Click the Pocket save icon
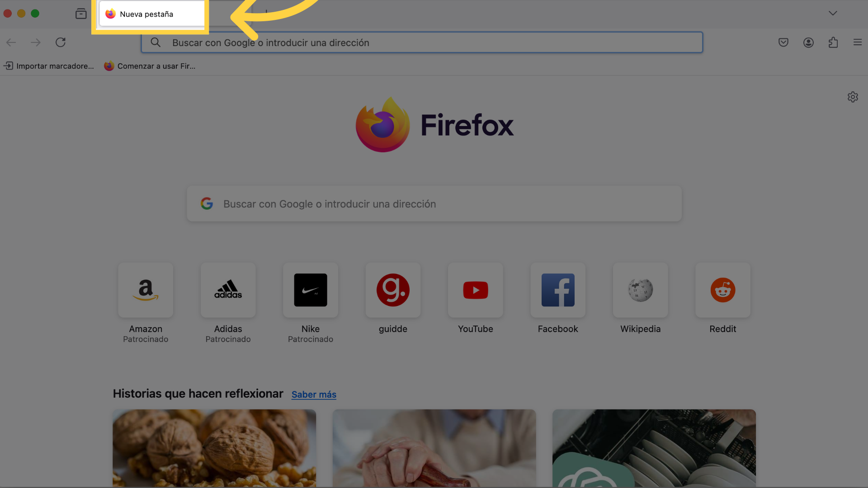Viewport: 868px width, 488px height. click(x=783, y=42)
